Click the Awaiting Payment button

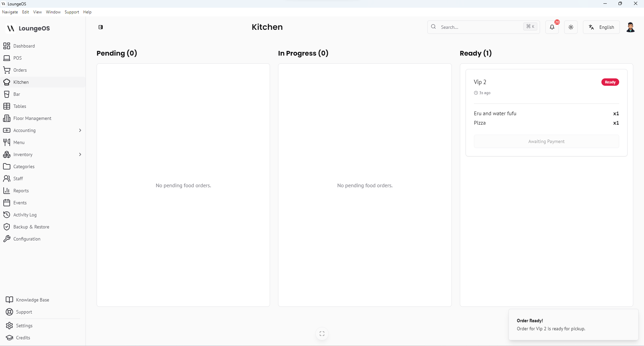(x=546, y=141)
